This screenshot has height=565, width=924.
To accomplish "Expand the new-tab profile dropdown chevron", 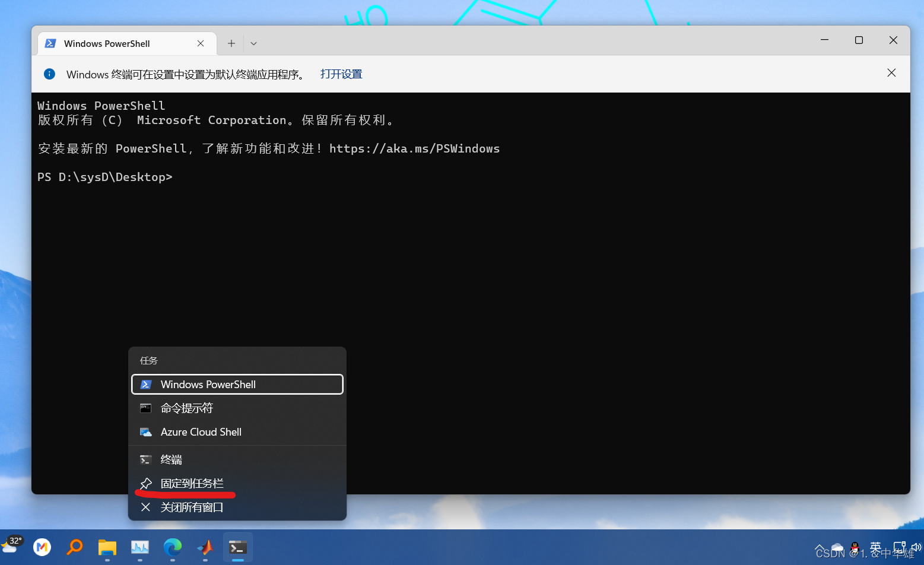I will point(253,43).
